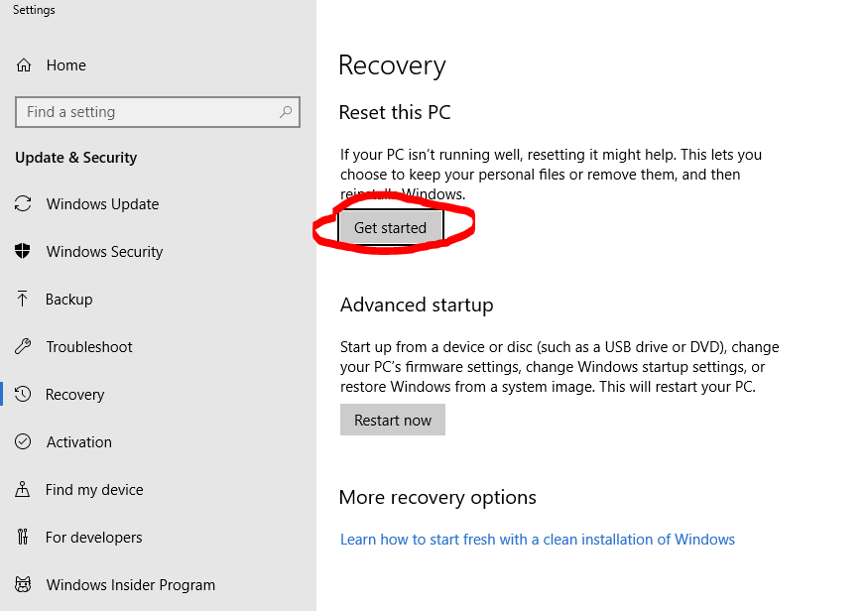Open the Activation settings page
This screenshot has height=611, width=868.
tap(159, 441)
